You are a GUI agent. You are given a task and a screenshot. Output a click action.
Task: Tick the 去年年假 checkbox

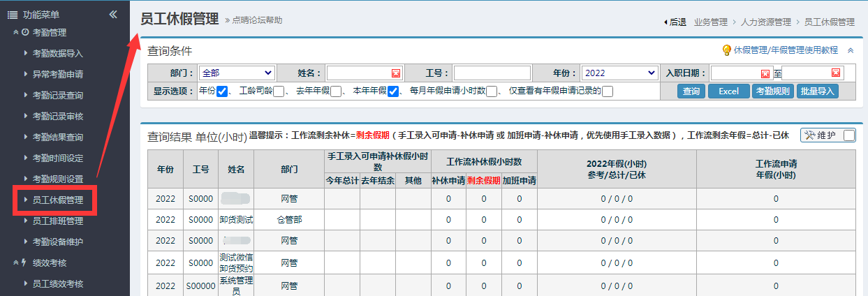coord(335,91)
